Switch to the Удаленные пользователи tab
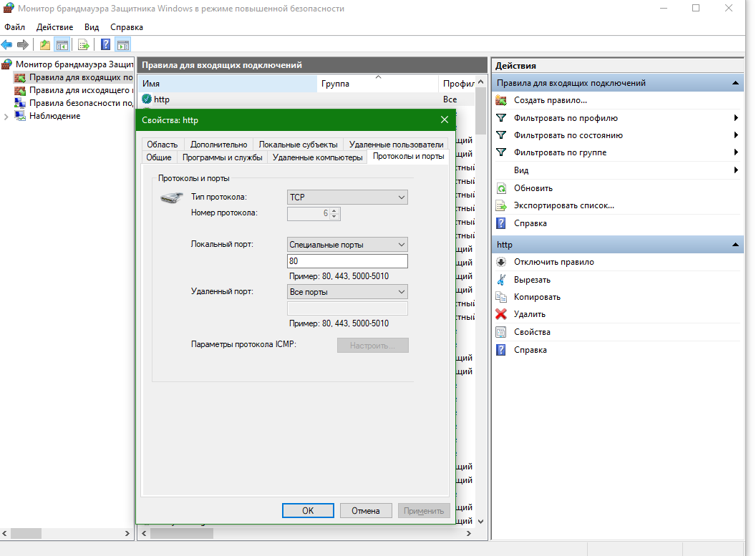Screen dimensions: 756x556 click(396, 144)
